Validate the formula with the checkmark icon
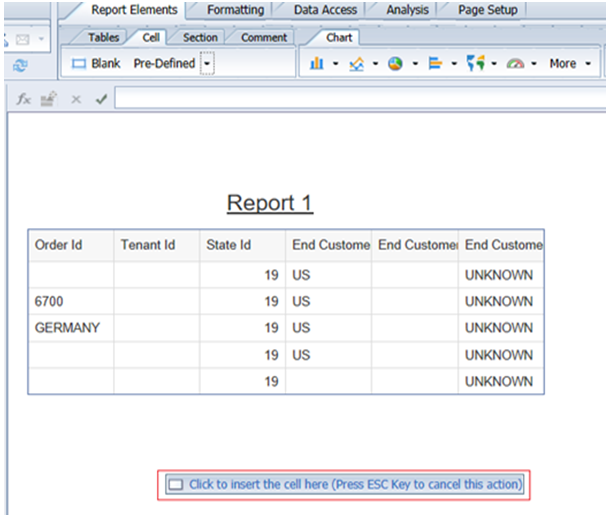The height and width of the screenshot is (515, 610). tap(102, 99)
